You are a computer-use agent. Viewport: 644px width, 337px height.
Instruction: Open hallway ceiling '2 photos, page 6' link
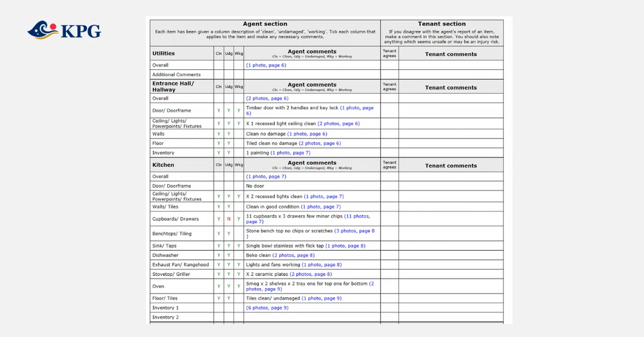pyautogui.click(x=339, y=123)
